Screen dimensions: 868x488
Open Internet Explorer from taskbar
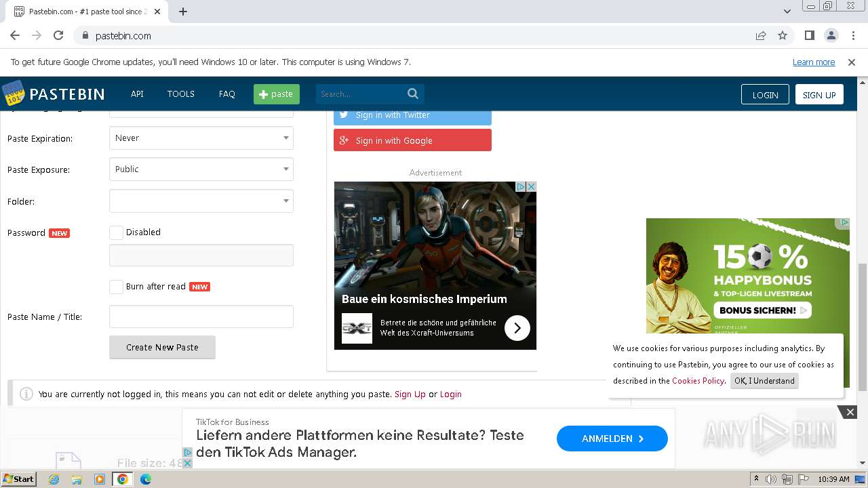tap(54, 479)
